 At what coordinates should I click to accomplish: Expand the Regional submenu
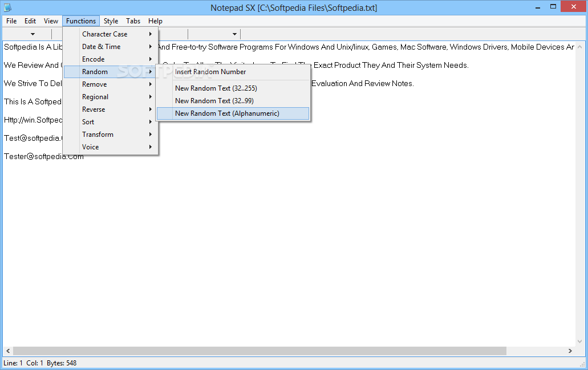110,97
